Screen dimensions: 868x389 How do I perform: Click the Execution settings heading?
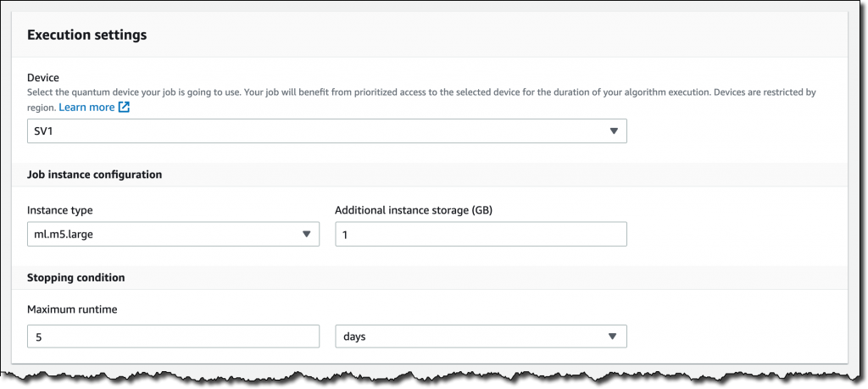click(87, 35)
